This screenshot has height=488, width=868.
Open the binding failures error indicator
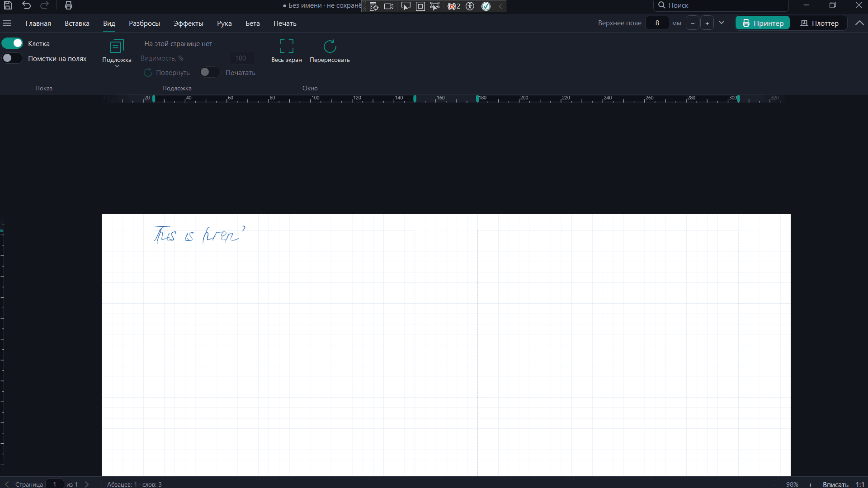pyautogui.click(x=453, y=6)
